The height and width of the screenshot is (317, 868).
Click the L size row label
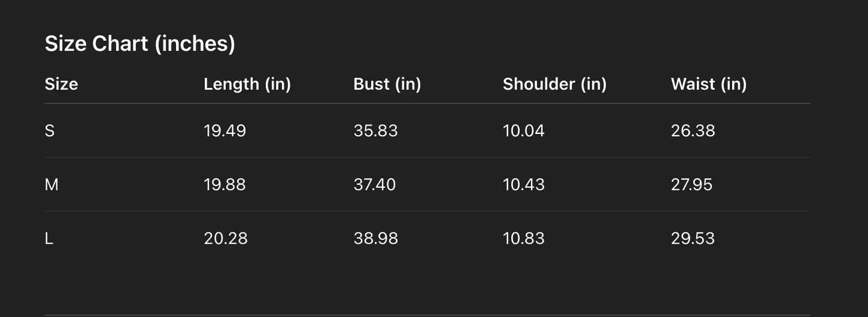pos(49,238)
